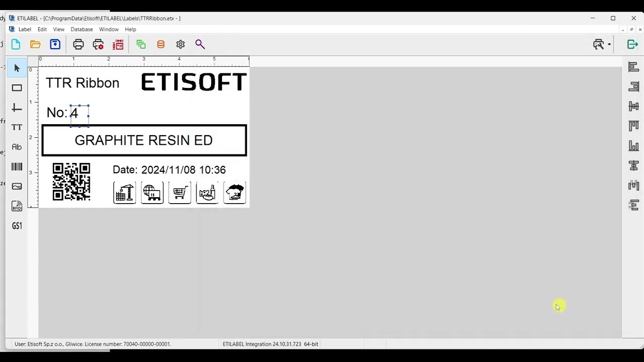Select the 'TTR Ribbon' text on the label
The image size is (644, 362).
(83, 83)
